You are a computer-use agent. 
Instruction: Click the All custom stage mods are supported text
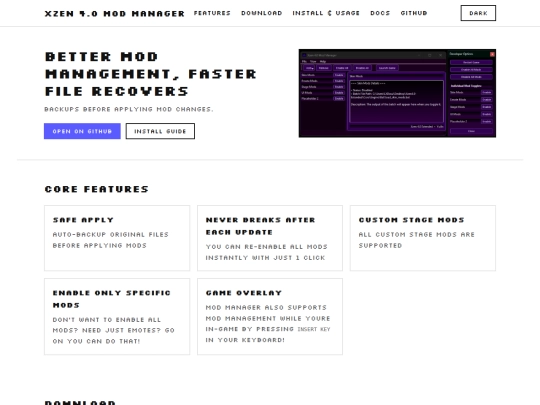pos(417,240)
